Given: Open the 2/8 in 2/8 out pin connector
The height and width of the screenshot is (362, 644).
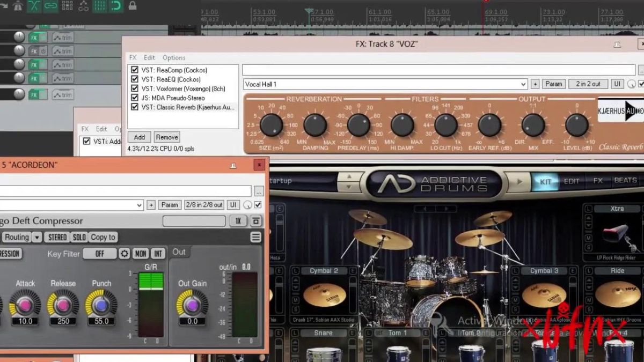Looking at the screenshot, I should click(204, 205).
